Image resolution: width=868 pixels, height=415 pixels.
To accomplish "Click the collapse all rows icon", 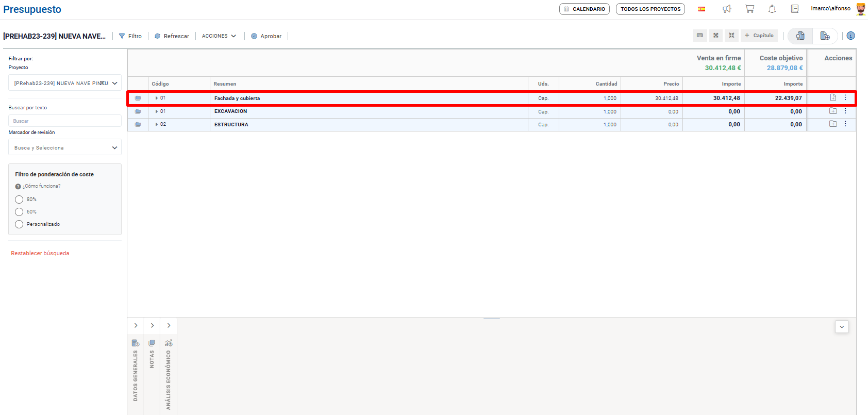I will pos(731,36).
